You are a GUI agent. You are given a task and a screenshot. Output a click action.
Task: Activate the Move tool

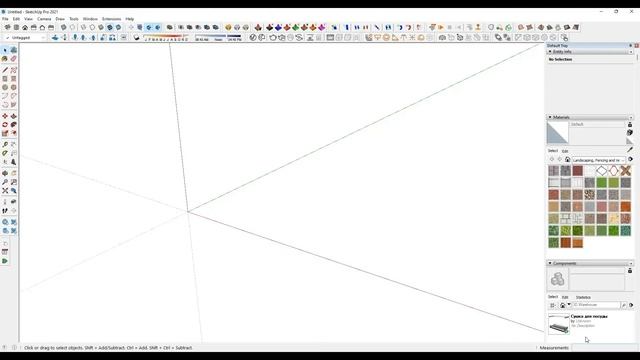click(5, 116)
